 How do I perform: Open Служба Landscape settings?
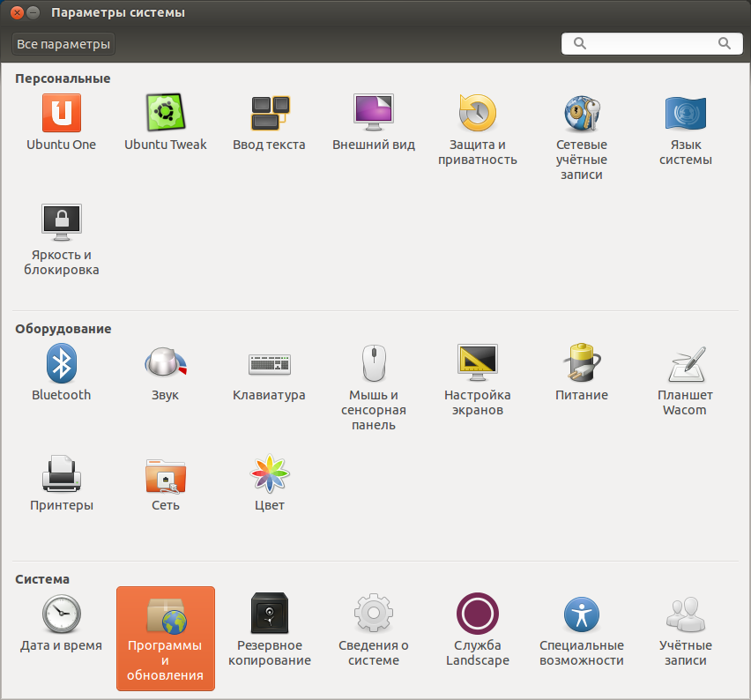tap(478, 630)
